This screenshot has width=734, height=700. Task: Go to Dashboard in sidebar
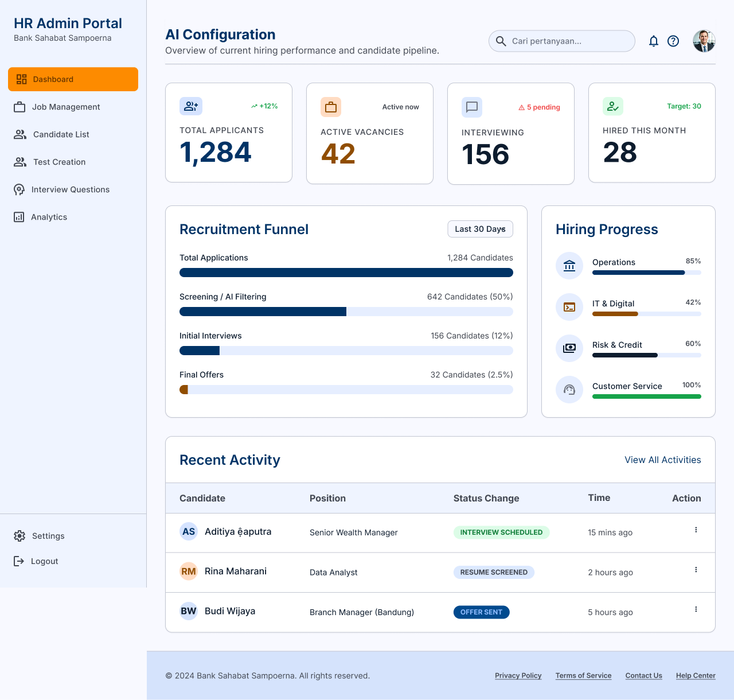click(73, 79)
